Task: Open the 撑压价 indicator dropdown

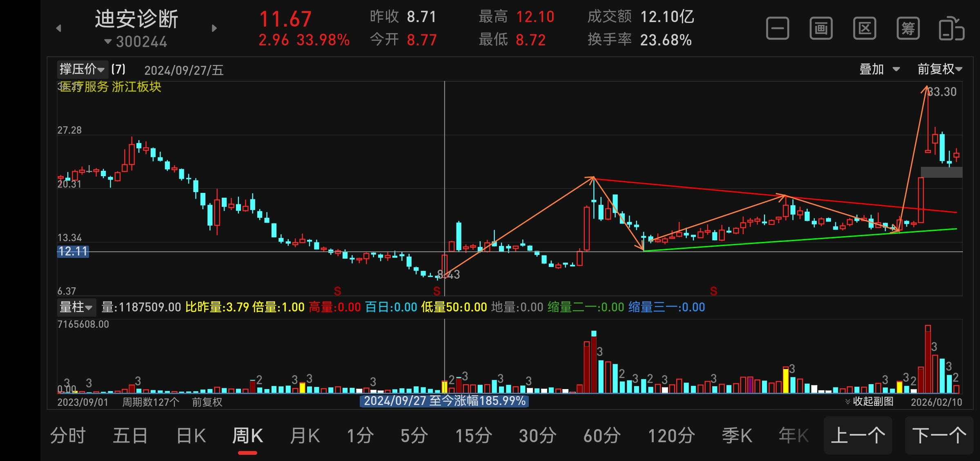Action: pyautogui.click(x=82, y=69)
